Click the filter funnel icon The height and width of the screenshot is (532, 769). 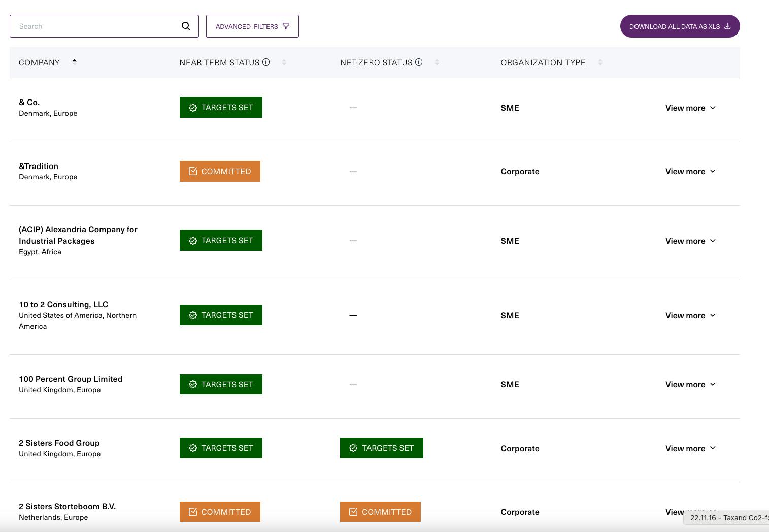pos(286,26)
